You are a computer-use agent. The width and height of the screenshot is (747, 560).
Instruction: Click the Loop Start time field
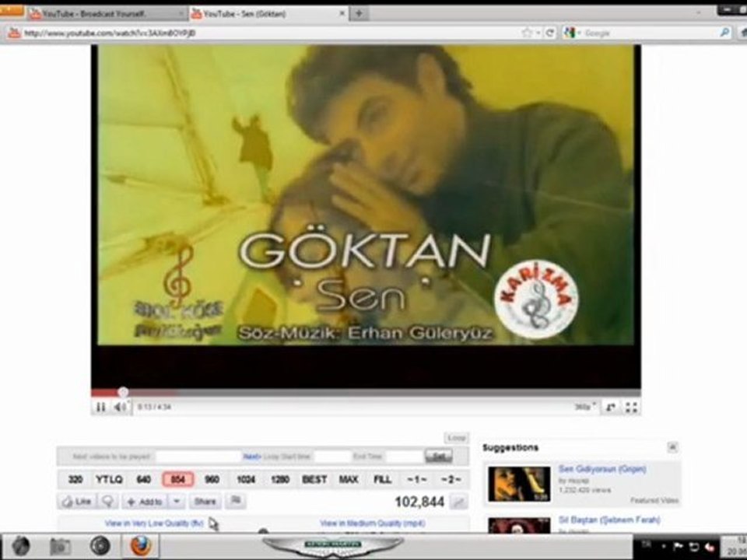point(332,457)
